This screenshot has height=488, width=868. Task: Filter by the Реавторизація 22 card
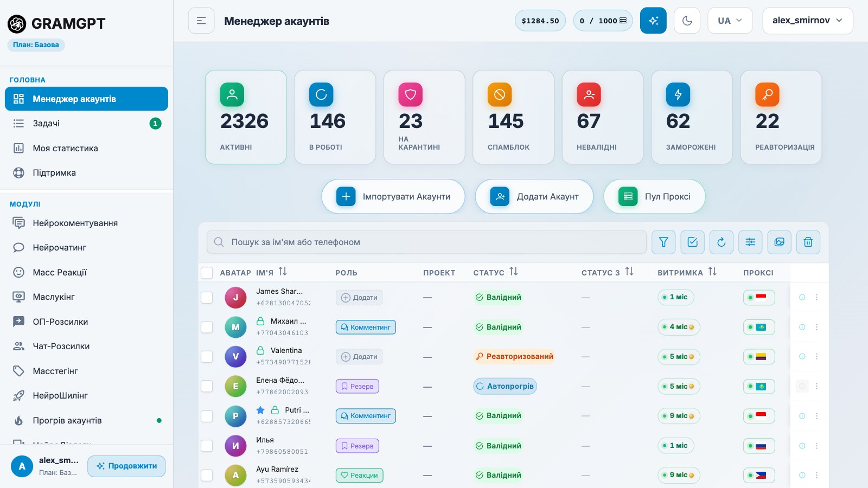click(781, 117)
